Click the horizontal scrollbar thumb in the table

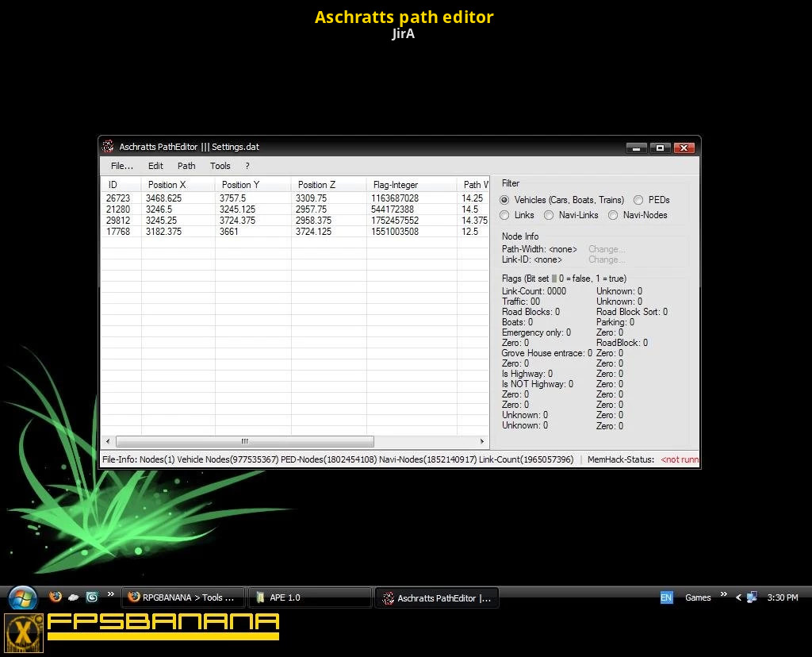tap(244, 441)
